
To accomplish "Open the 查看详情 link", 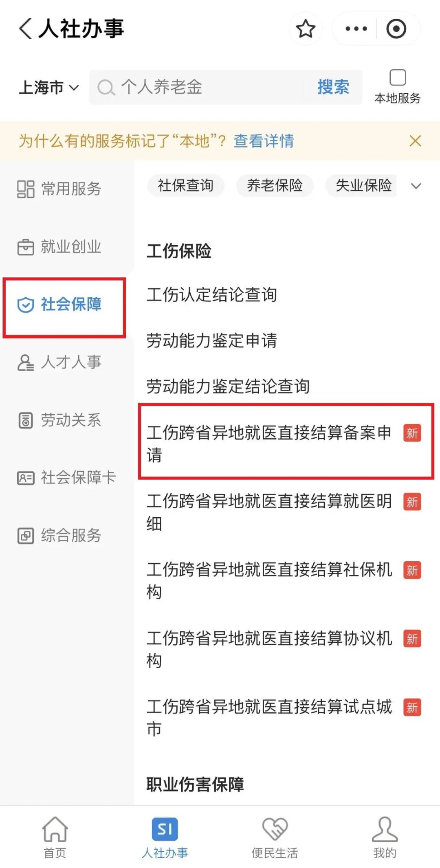I will 264,141.
